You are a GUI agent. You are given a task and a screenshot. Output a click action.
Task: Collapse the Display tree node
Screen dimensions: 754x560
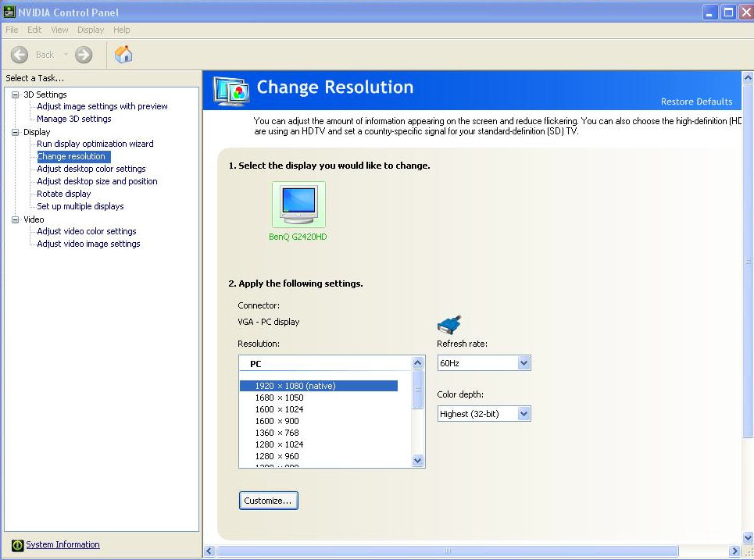coord(15,132)
